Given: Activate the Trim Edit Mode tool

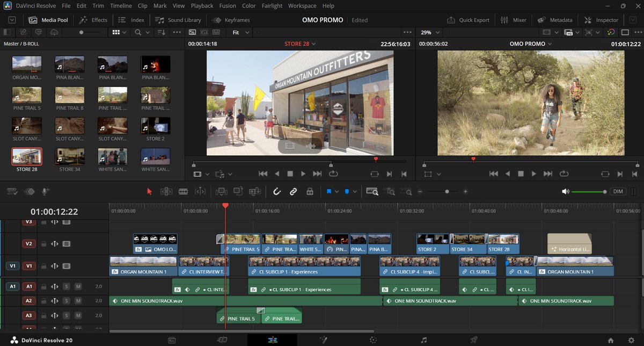Looking at the screenshot, I should [x=166, y=191].
